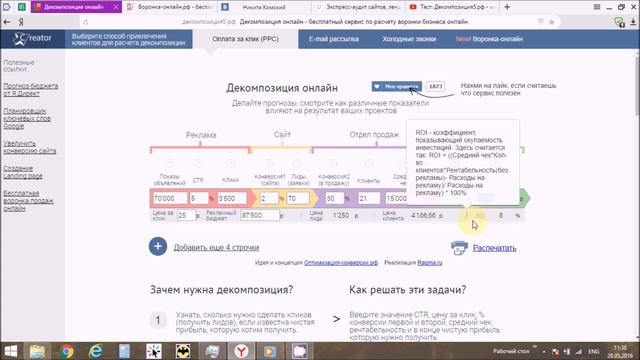Switch to the 'Экспресс-аудит сайтов' browser tab

click(358, 7)
